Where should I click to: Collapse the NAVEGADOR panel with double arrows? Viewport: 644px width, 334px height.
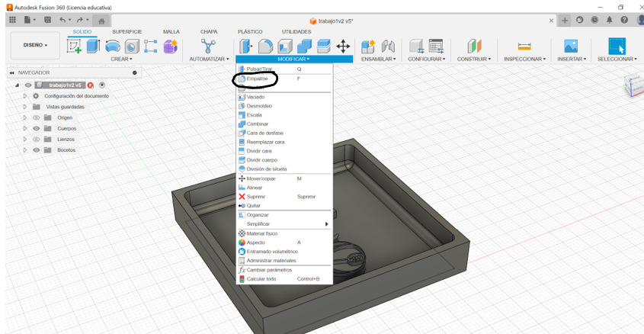point(12,72)
